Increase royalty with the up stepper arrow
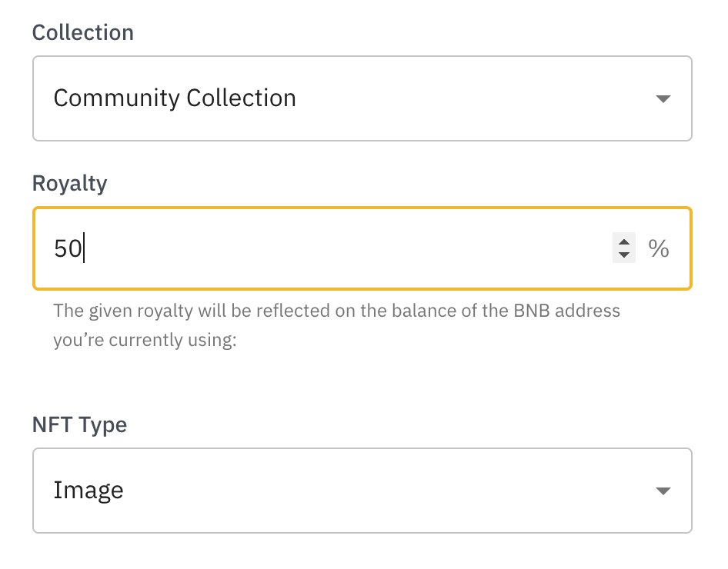Viewport: 728px width, 569px height. point(624,242)
